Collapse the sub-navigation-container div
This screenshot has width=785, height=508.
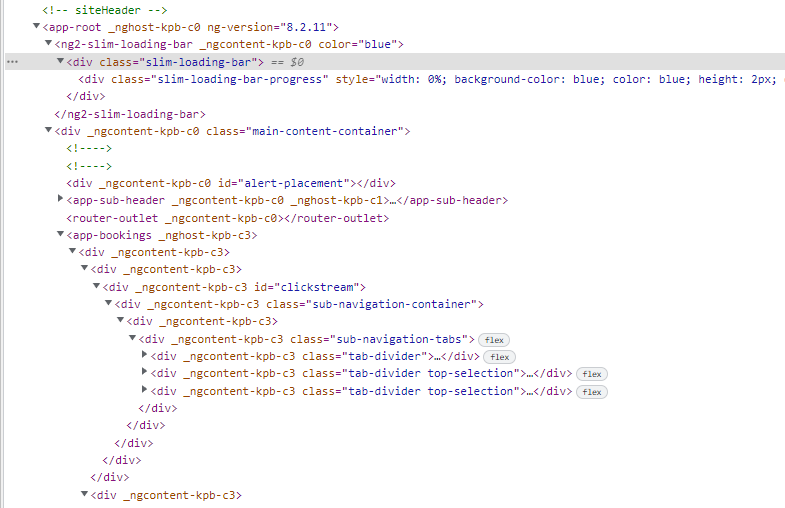(108, 304)
